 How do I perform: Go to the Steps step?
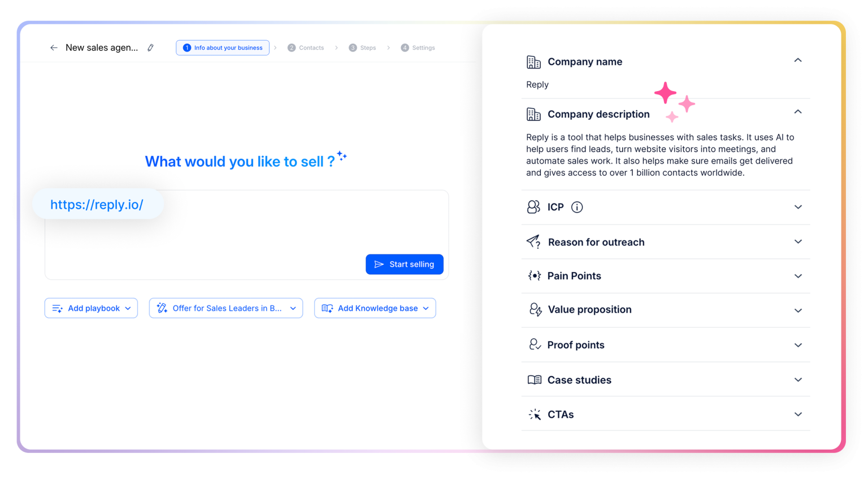pyautogui.click(x=362, y=48)
